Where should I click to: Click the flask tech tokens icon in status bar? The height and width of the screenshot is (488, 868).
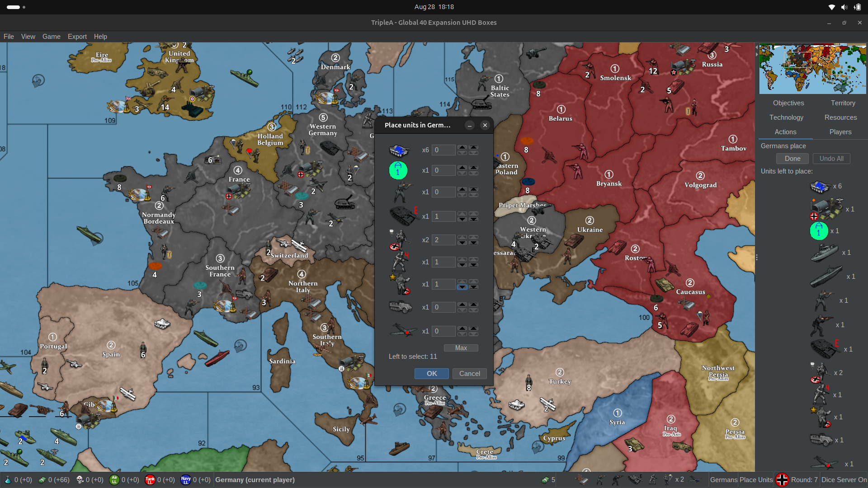tap(8, 480)
